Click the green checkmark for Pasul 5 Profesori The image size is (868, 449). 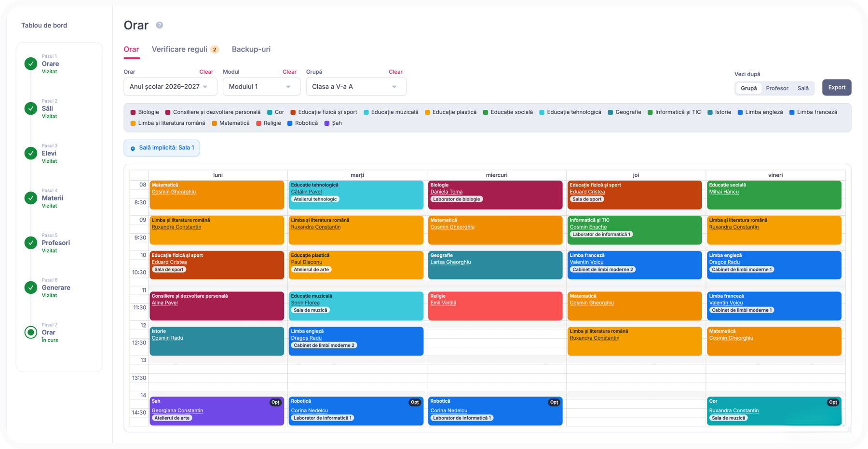[x=31, y=243]
